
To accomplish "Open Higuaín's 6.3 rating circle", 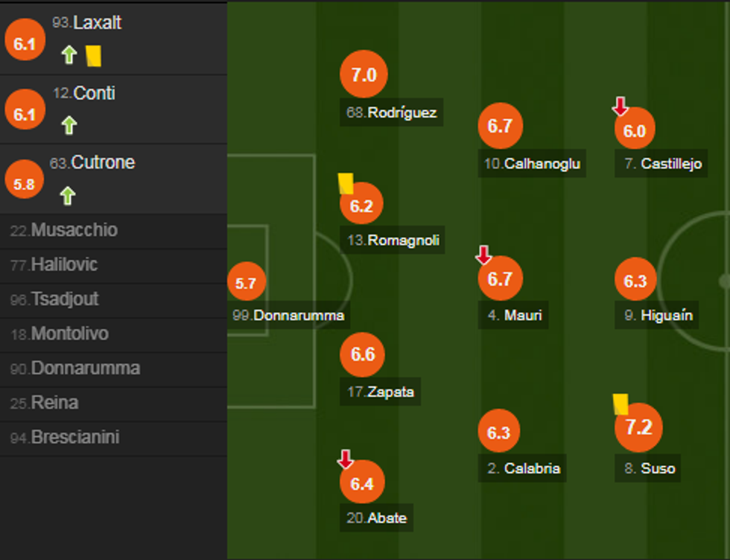I will 635,281.
